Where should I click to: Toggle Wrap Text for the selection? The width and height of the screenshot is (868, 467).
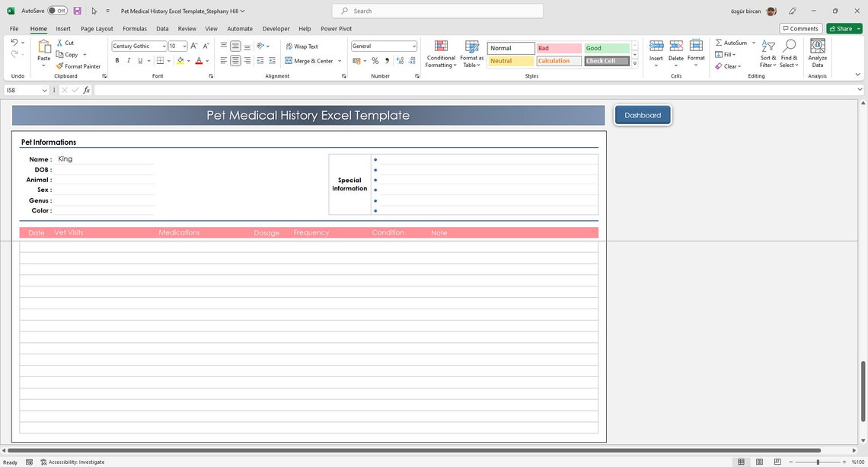coord(303,46)
